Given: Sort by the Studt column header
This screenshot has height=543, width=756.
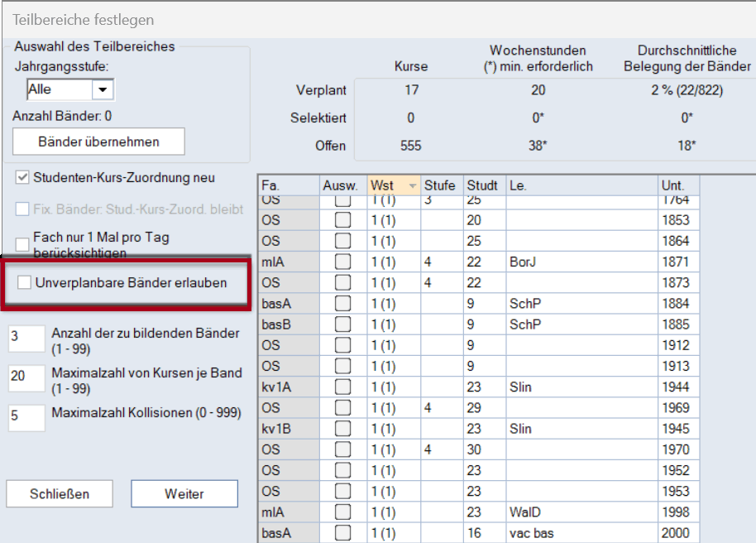Looking at the screenshot, I should coord(485,185).
